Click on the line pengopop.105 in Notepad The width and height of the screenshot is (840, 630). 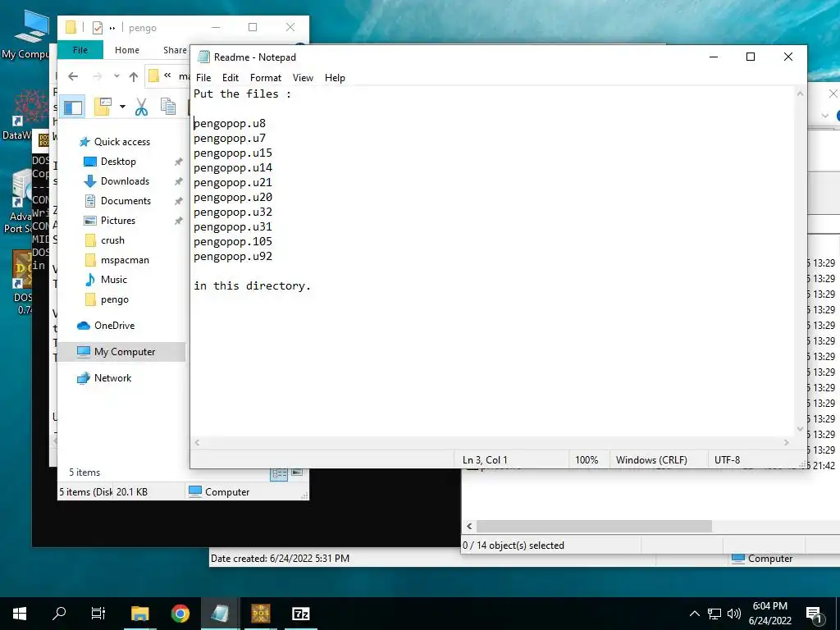[x=232, y=242]
